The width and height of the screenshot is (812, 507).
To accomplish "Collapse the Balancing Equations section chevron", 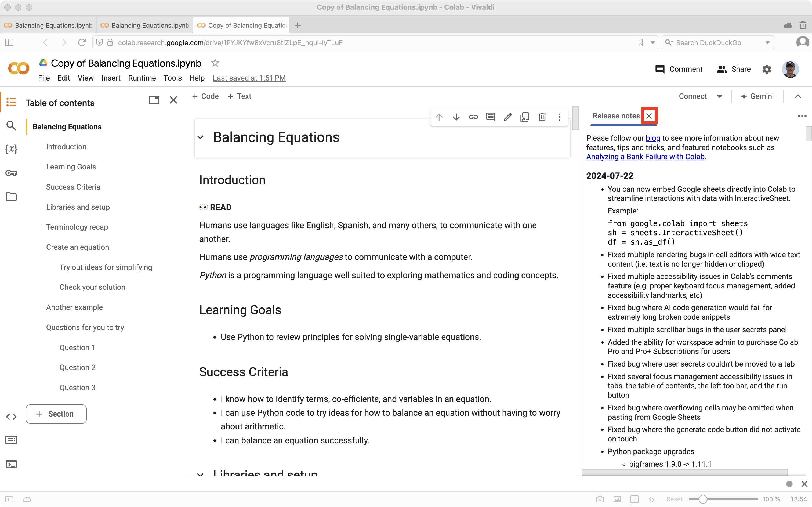I will point(201,137).
